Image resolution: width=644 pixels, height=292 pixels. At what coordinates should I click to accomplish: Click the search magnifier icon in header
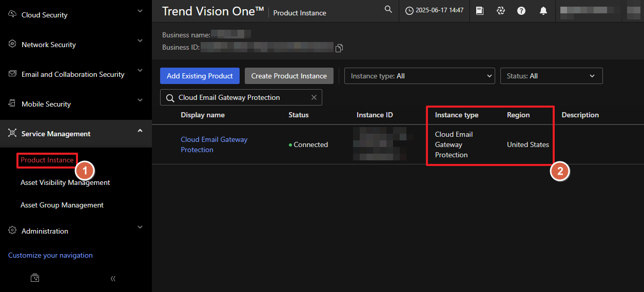point(388,10)
